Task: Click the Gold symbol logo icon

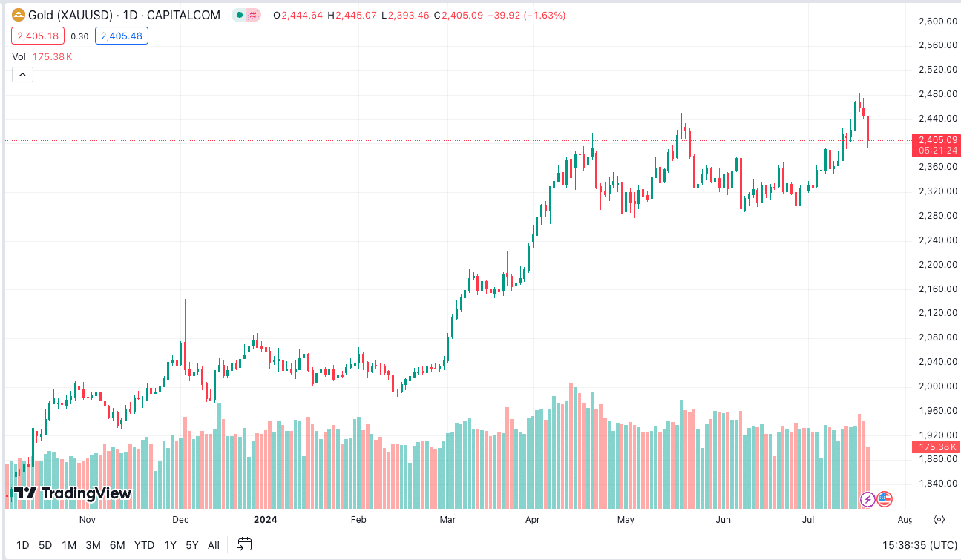Action: click(19, 15)
